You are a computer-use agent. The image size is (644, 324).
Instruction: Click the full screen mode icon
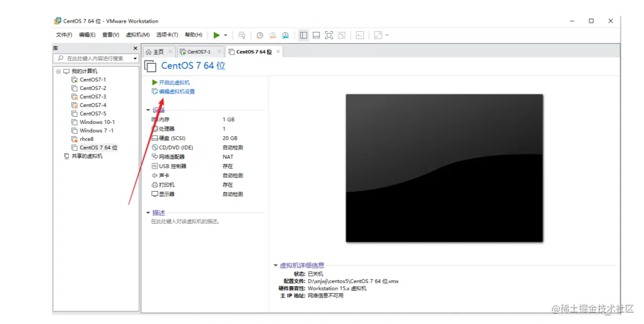[x=329, y=35]
